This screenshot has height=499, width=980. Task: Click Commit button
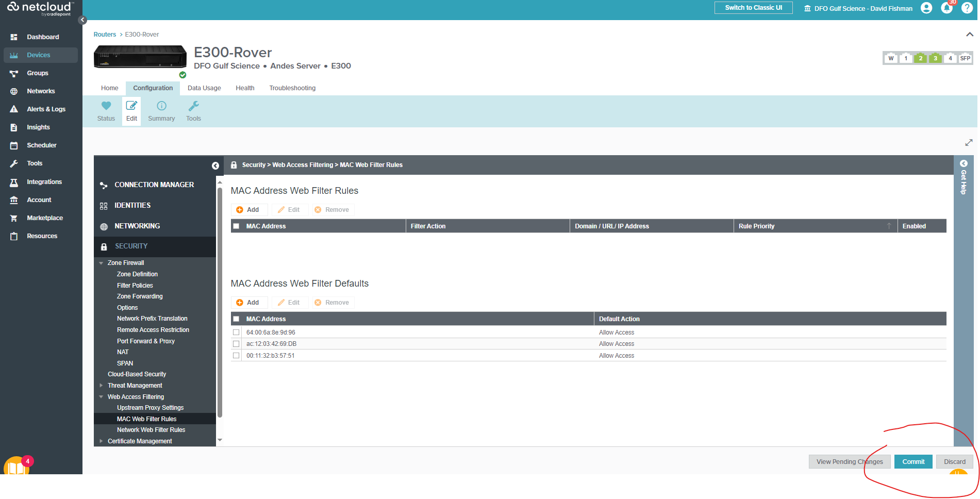[913, 462]
